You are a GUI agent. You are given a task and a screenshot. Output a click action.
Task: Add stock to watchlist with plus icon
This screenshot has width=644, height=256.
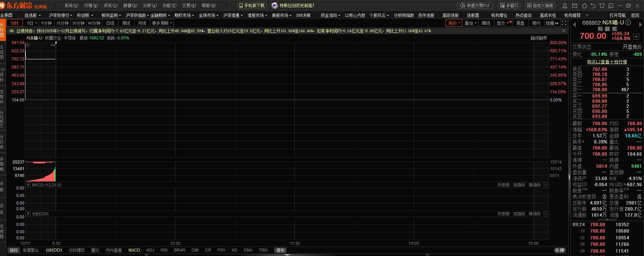[x=636, y=37]
